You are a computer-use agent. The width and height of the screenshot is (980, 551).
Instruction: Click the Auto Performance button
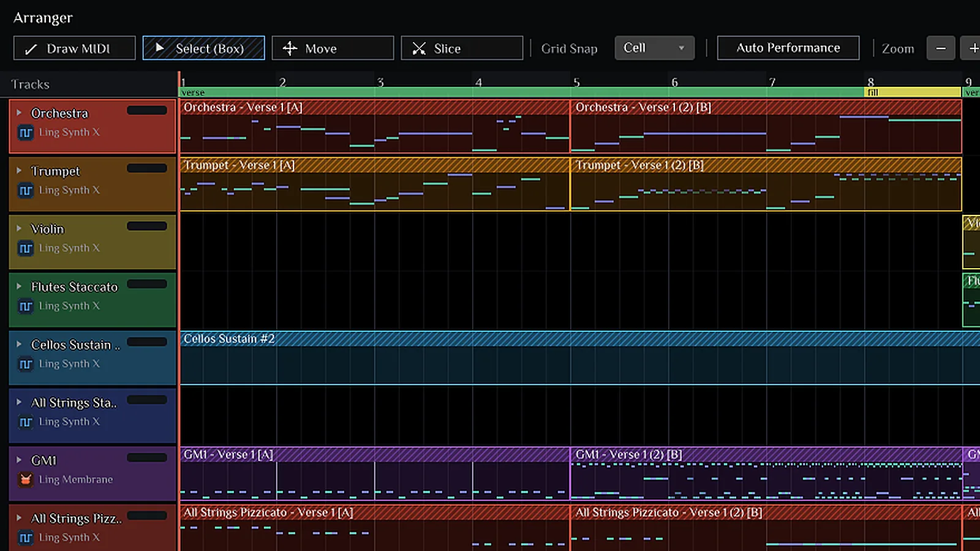(x=788, y=48)
